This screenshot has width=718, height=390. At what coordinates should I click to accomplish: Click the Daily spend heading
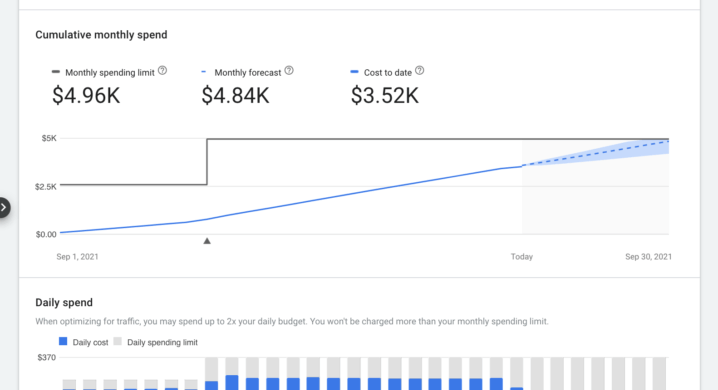click(64, 303)
